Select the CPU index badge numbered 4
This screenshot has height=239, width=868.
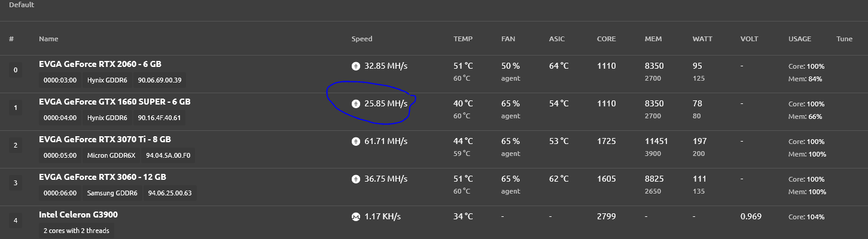(15, 221)
